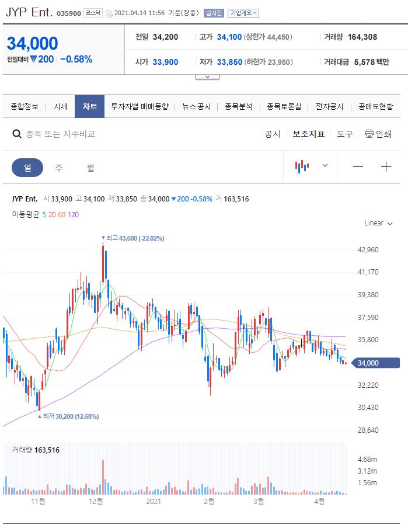Open the candlestick chart type icon

pos(302,166)
